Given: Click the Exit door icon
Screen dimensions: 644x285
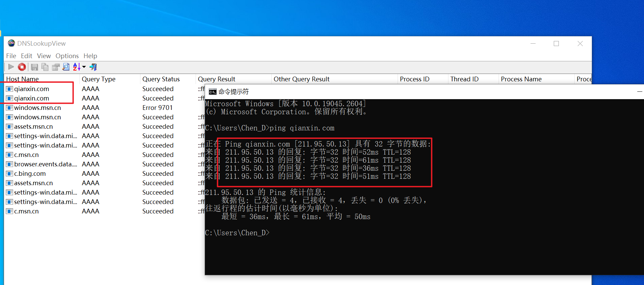Looking at the screenshot, I should [x=93, y=67].
